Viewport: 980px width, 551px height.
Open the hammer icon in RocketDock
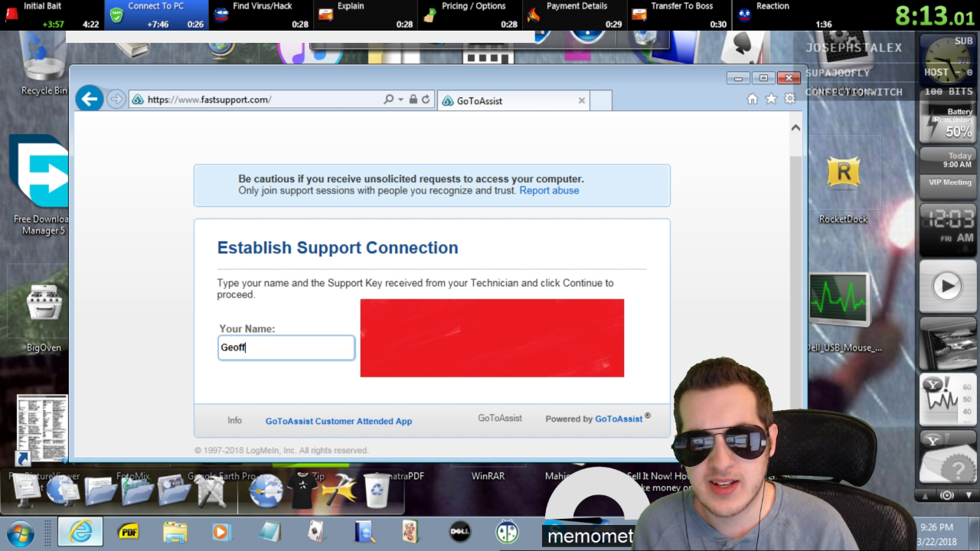340,491
